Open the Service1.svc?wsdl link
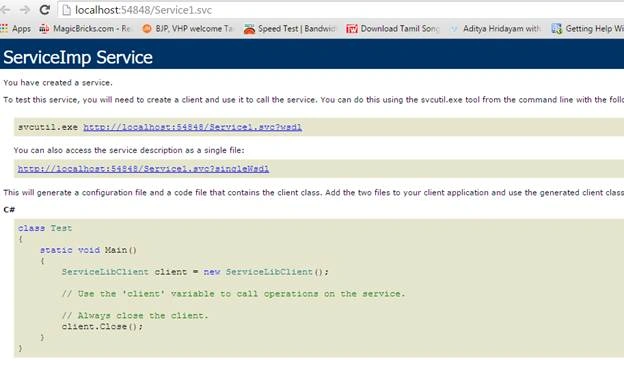The width and height of the screenshot is (624, 366). click(x=193, y=127)
